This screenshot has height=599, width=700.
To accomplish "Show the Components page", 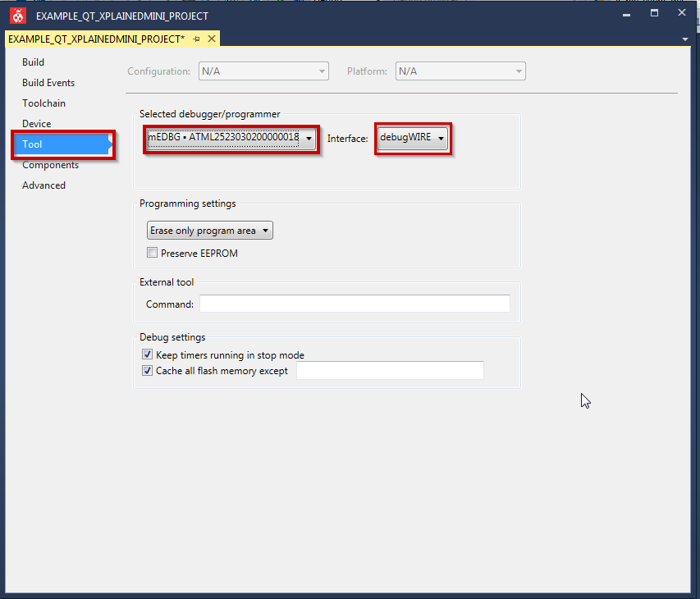I will [51, 165].
